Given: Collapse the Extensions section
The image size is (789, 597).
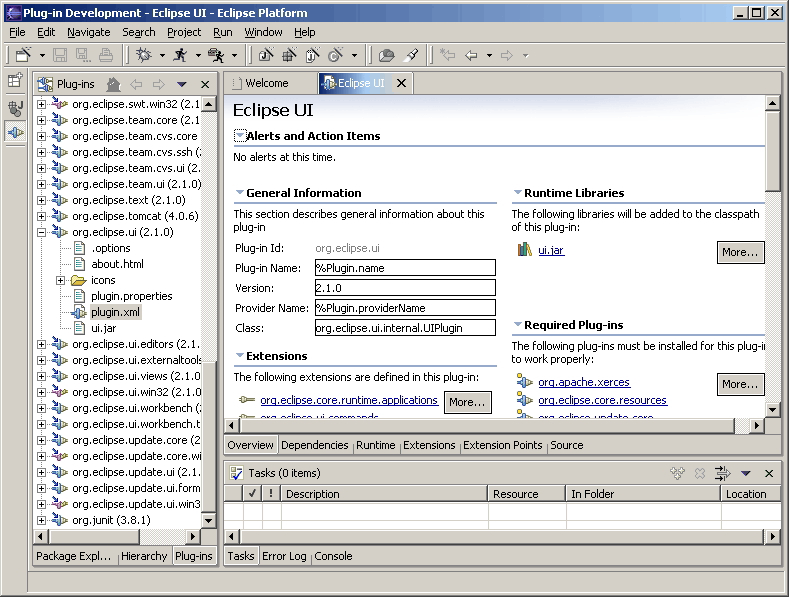Looking at the screenshot, I should (x=240, y=355).
